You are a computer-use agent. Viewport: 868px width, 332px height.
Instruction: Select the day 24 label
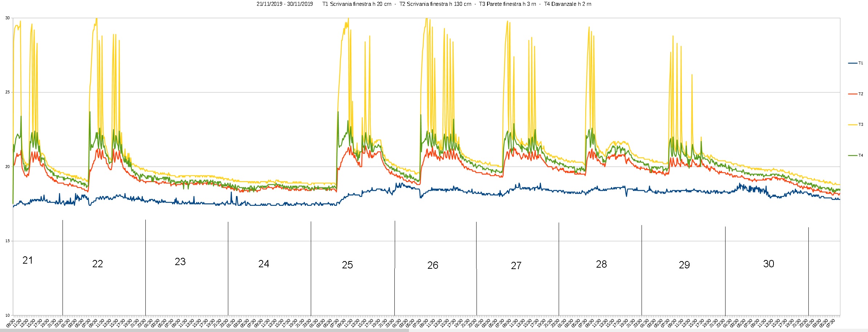[x=264, y=264]
